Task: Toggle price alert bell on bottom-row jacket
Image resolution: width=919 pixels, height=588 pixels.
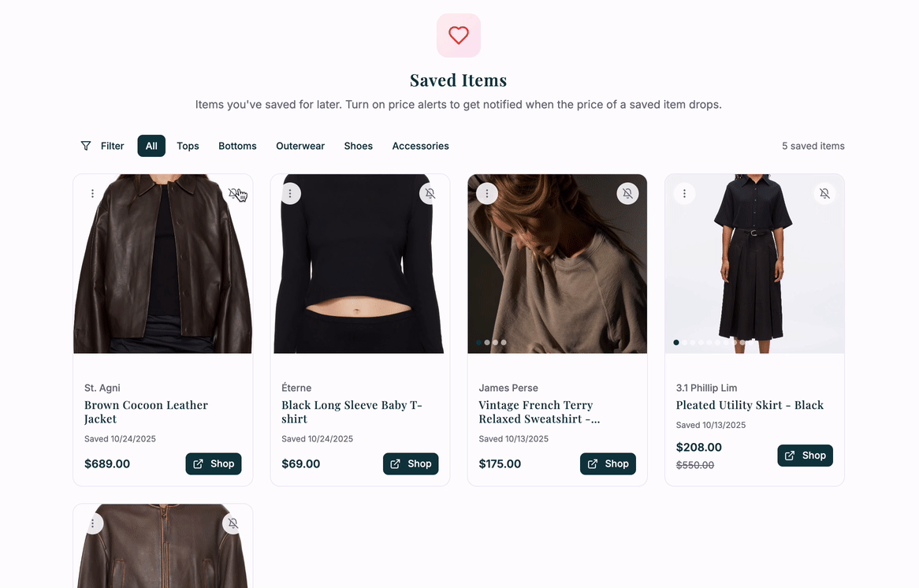Action: point(233,523)
